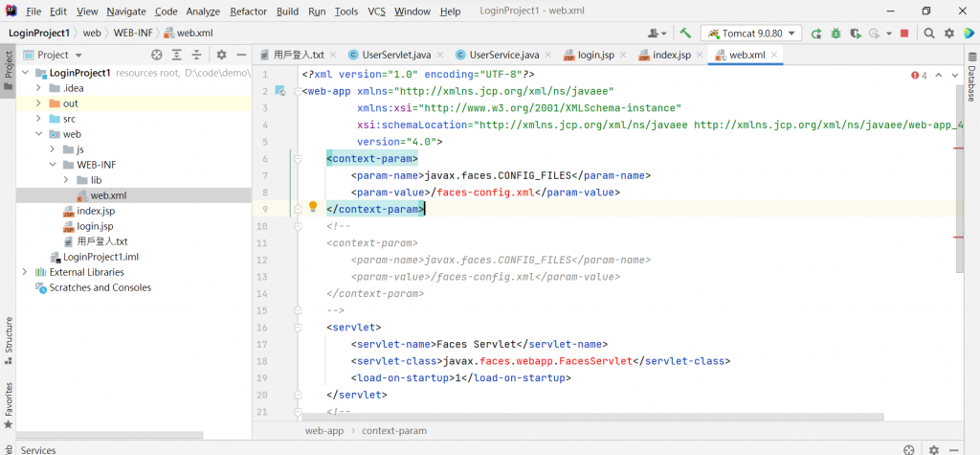This screenshot has width=980, height=455.
Task: Close the web.xml editor tab
Action: pyautogui.click(x=773, y=55)
